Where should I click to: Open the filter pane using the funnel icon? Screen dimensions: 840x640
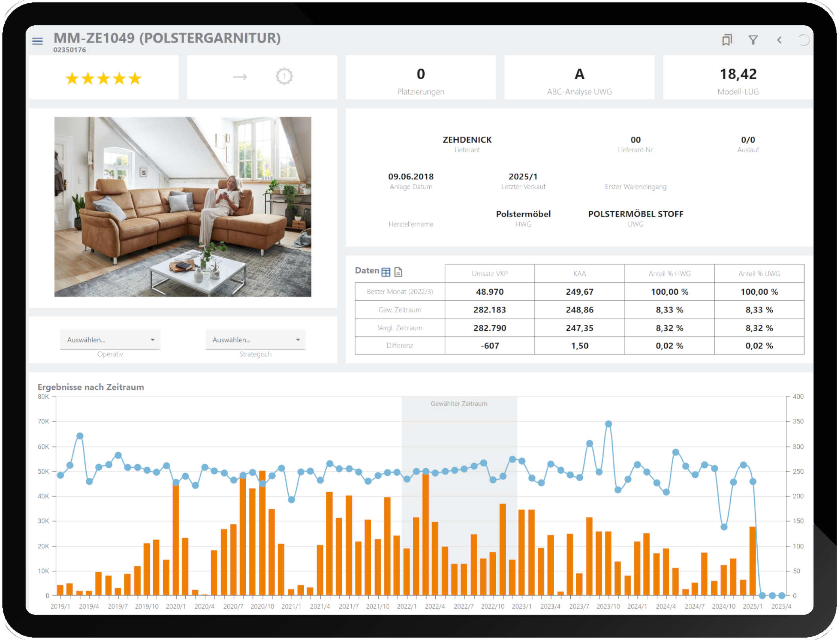tap(754, 40)
